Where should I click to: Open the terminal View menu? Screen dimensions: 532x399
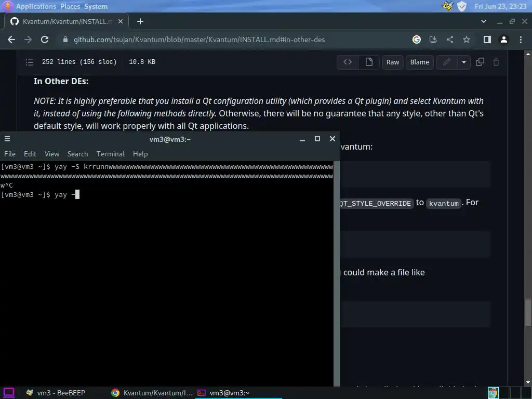point(52,154)
